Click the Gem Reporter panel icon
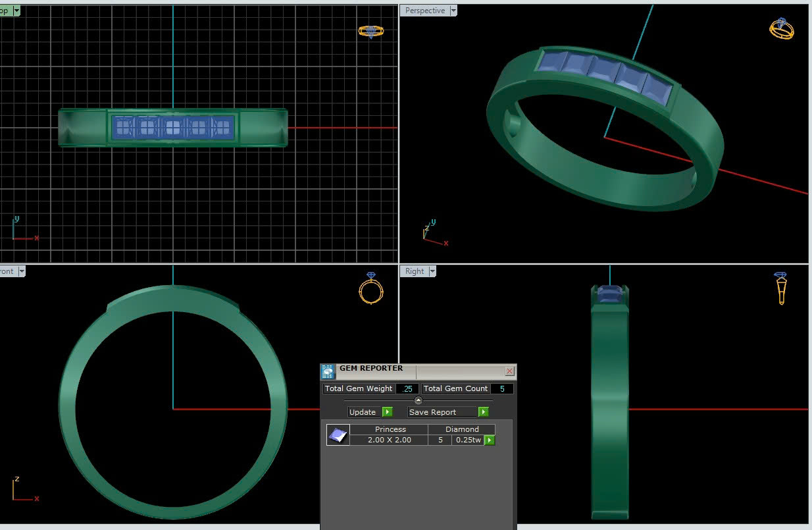This screenshot has height=530, width=812. pos(328,372)
